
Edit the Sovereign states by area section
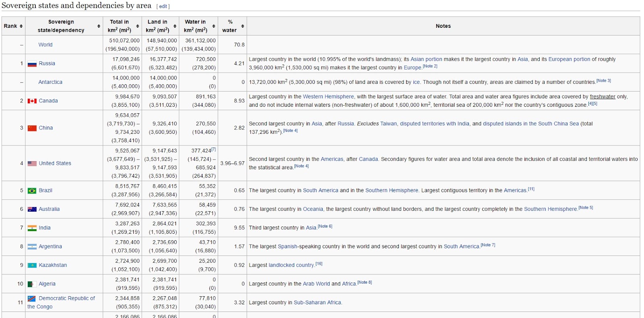click(163, 6)
